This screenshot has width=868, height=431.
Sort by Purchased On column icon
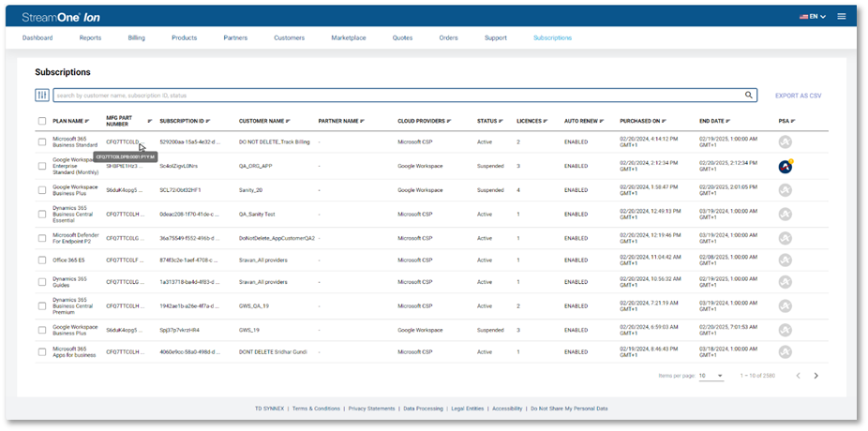click(664, 121)
